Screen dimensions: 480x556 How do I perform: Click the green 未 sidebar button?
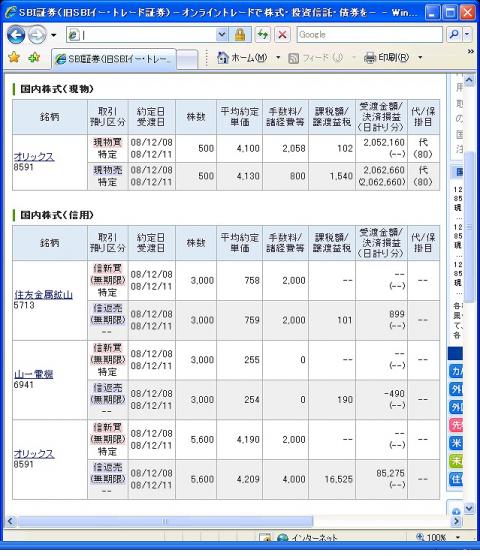tap(456, 461)
